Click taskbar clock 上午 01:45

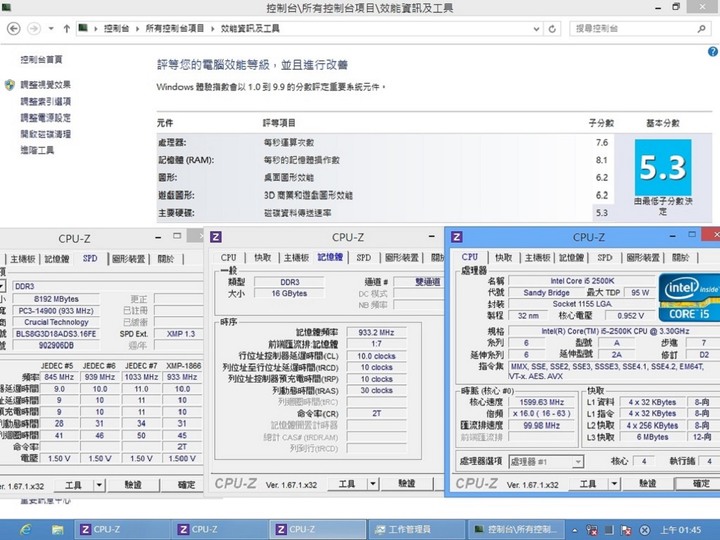[x=681, y=530]
